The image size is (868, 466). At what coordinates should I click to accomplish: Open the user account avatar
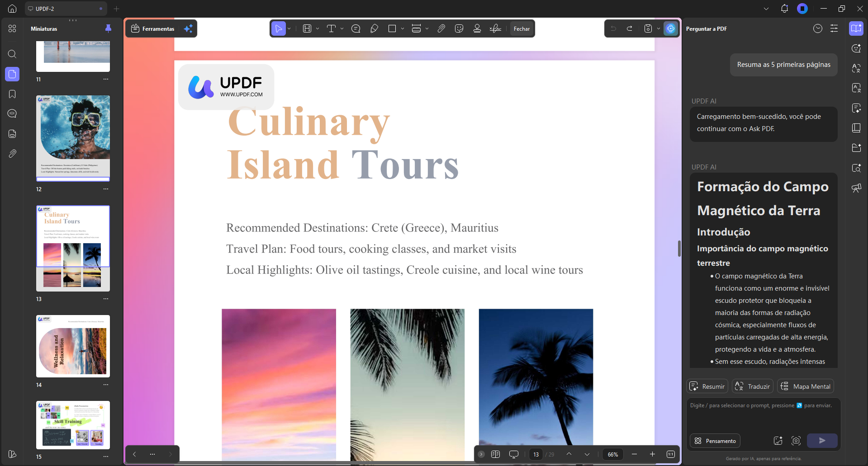(x=802, y=9)
